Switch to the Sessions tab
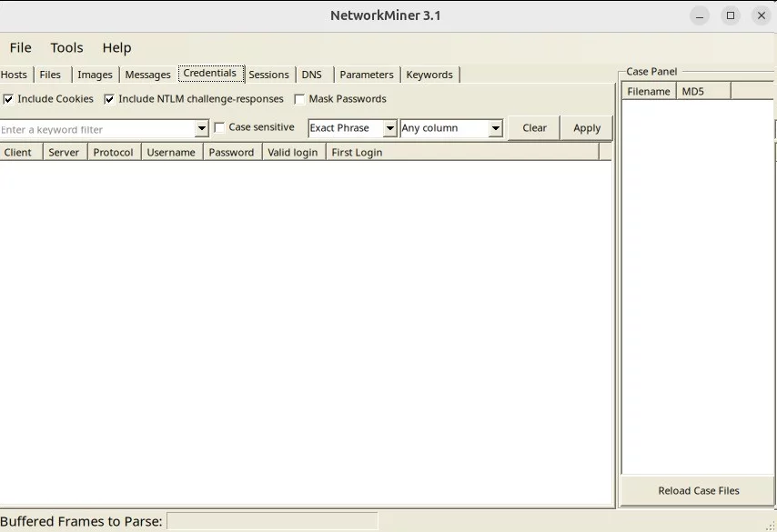777x532 pixels. pyautogui.click(x=268, y=75)
